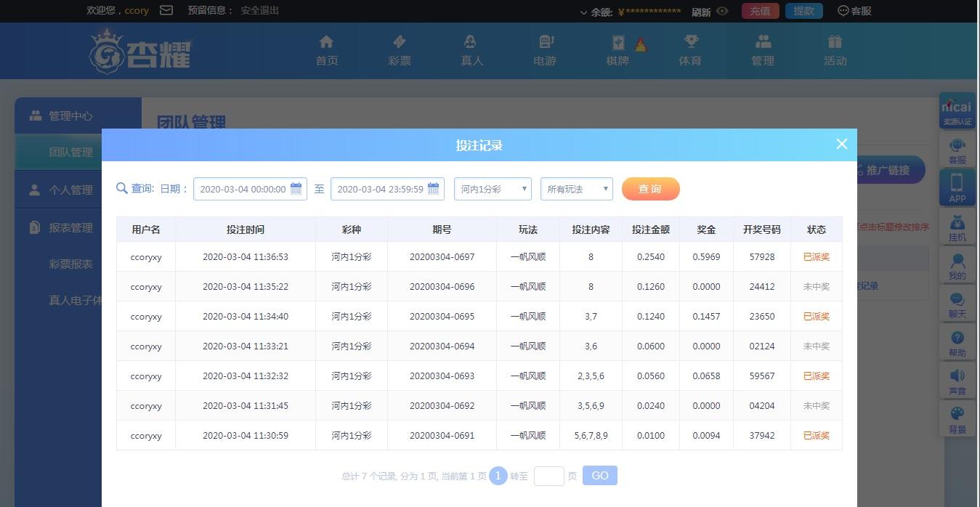Click end date field 2020-03-04 23:59:59
The width and height of the screenshot is (980, 507).
tap(387, 189)
